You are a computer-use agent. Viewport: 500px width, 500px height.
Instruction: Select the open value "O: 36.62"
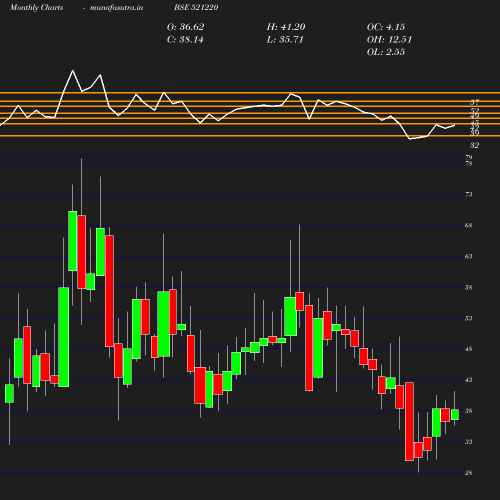click(x=185, y=27)
